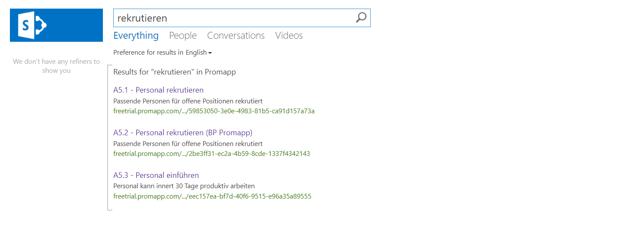Click the SharePoint logo tile
This screenshot has height=230, width=644.
pos(56,25)
